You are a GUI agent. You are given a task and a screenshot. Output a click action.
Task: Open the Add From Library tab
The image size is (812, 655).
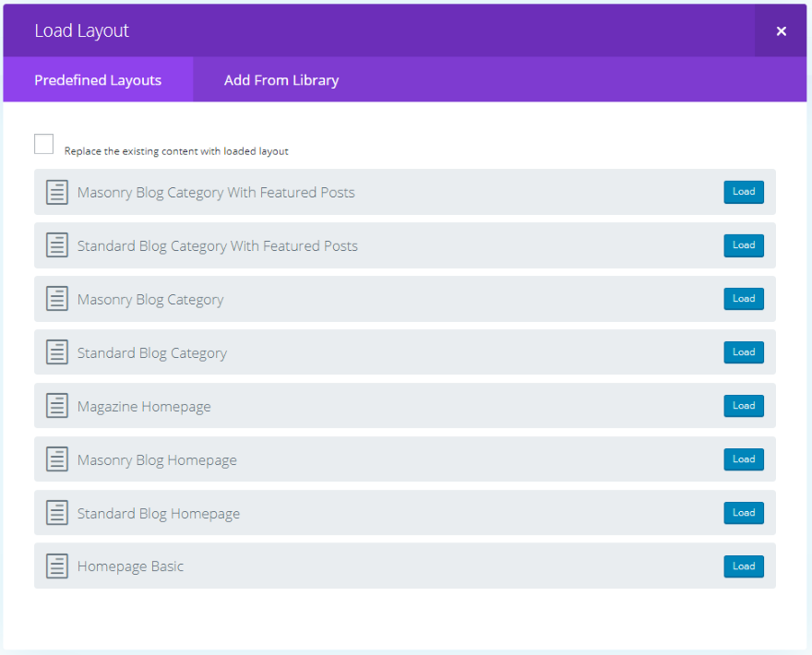281,79
